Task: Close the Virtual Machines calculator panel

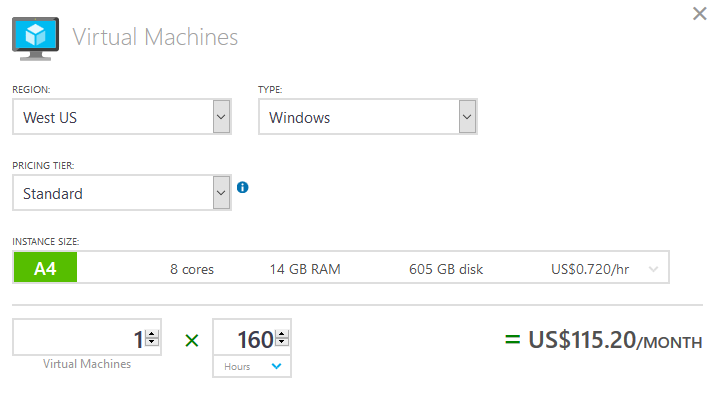Action: (700, 14)
